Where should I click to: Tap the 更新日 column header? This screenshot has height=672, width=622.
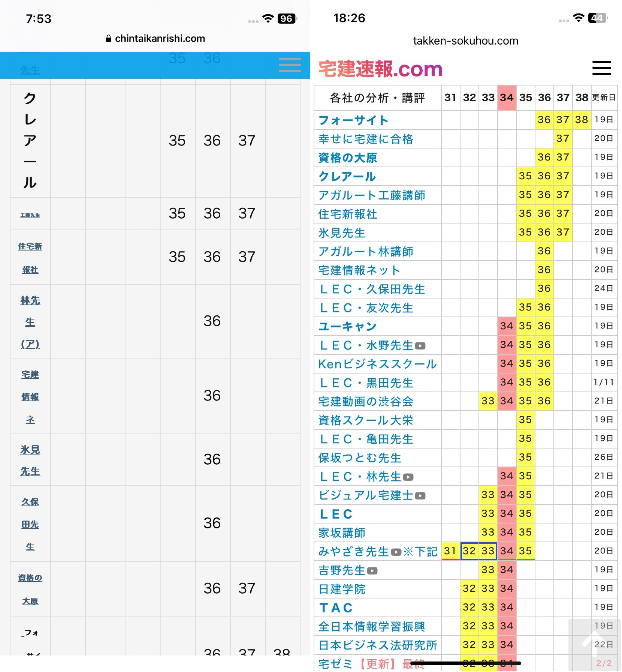(604, 98)
